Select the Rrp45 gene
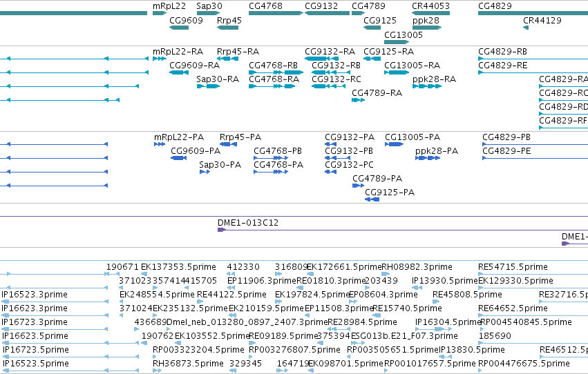 (x=227, y=28)
